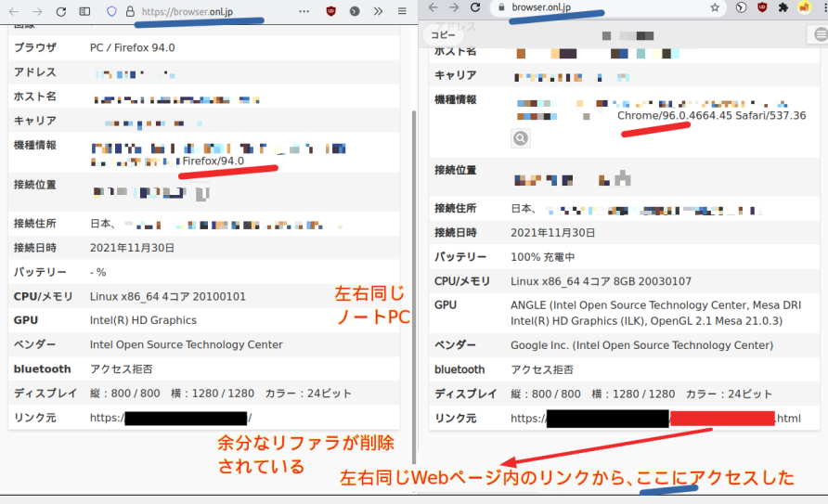Click the 接続住所 value 日本、 in Chrome

click(x=524, y=209)
